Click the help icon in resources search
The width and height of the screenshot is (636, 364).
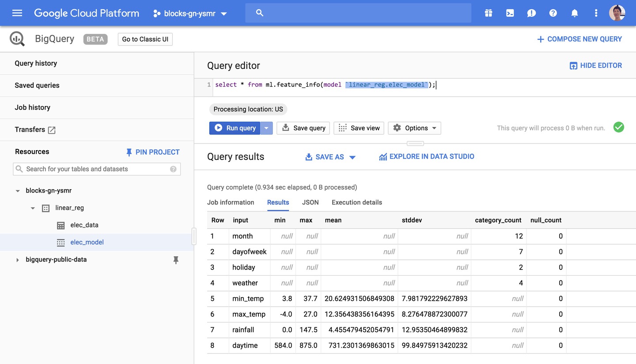(173, 169)
